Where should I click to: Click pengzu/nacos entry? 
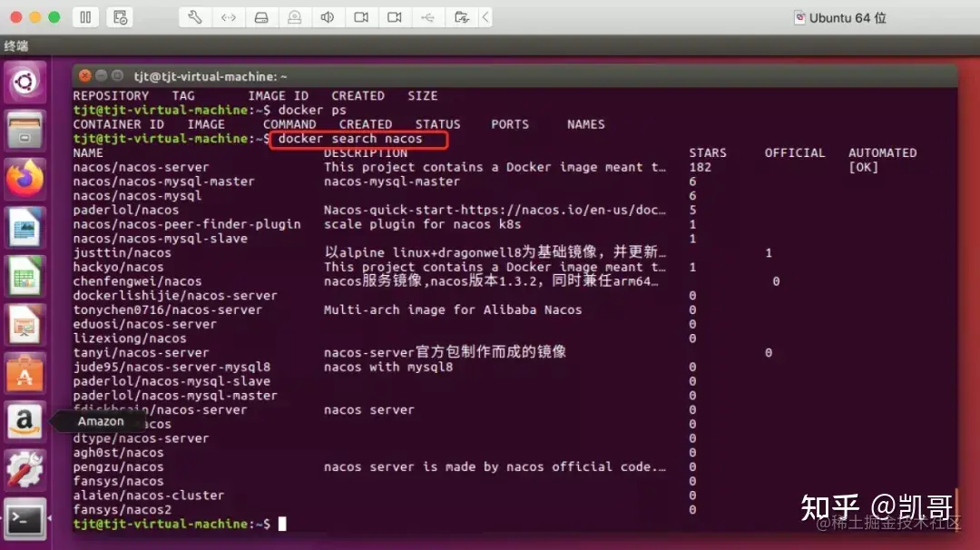pos(118,467)
